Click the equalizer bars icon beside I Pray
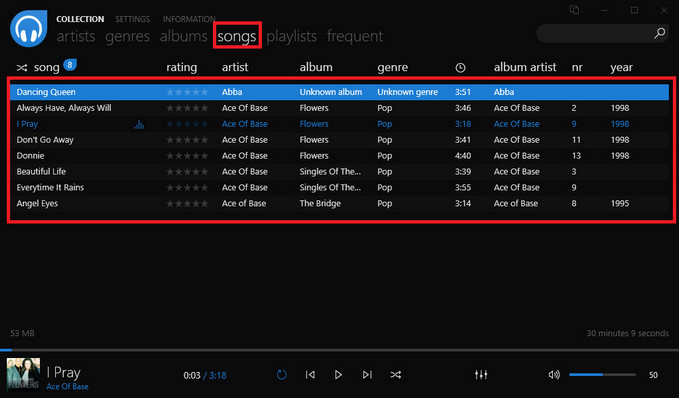Image resolution: width=679 pixels, height=398 pixels. click(139, 124)
